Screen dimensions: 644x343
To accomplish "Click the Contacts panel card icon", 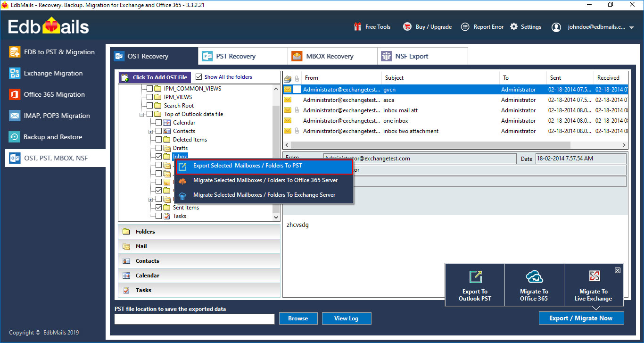I will [x=126, y=261].
